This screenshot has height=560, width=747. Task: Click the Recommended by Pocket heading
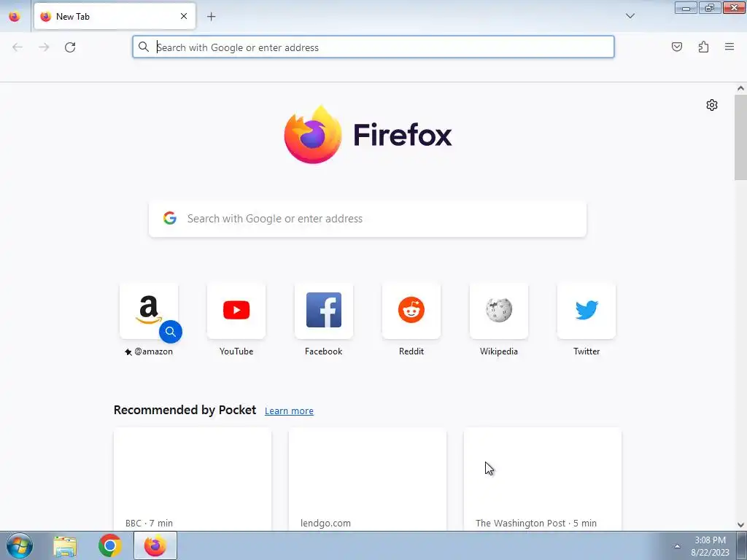185,410
